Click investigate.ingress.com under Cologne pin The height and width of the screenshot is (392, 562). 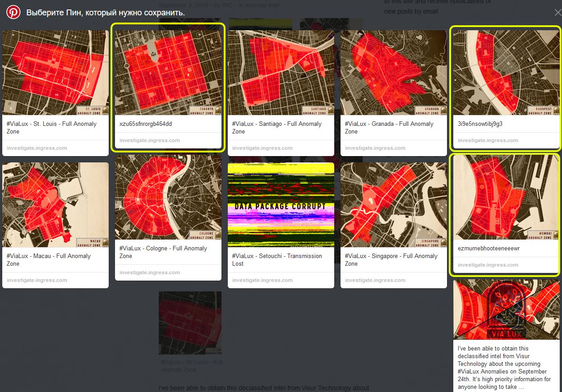click(150, 272)
